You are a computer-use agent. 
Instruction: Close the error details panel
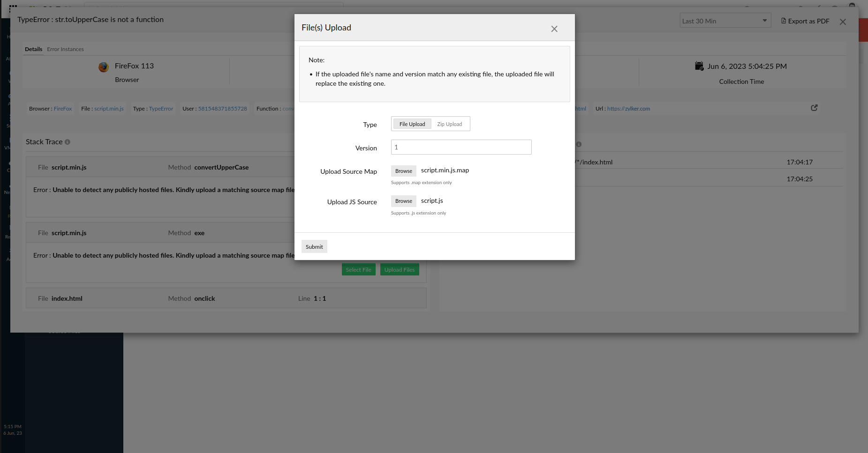pos(842,22)
